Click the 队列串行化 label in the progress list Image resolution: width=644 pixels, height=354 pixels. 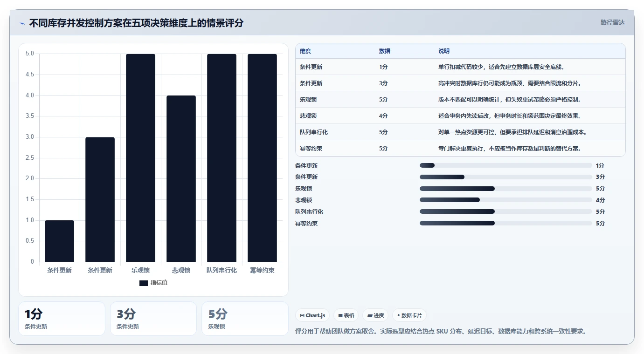coord(309,212)
